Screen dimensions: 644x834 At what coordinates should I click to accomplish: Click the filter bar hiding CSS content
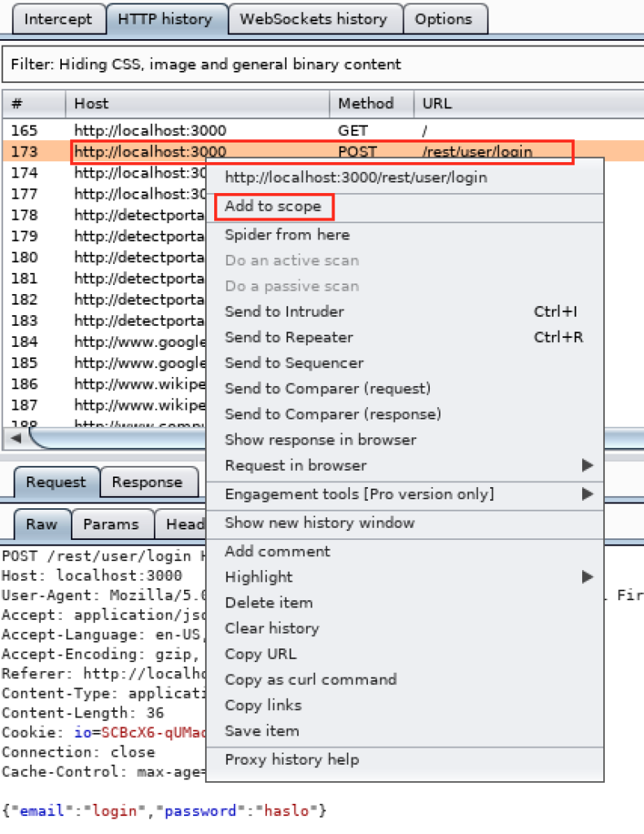(322, 64)
